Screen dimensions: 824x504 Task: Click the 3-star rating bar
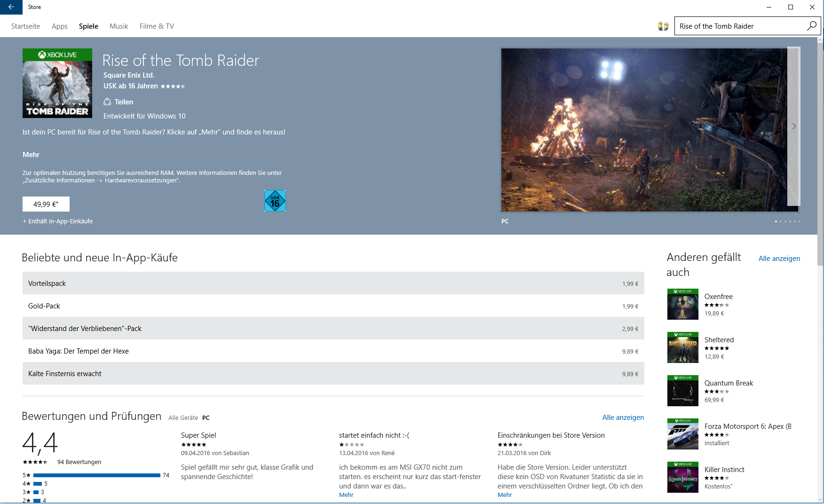(x=36, y=492)
